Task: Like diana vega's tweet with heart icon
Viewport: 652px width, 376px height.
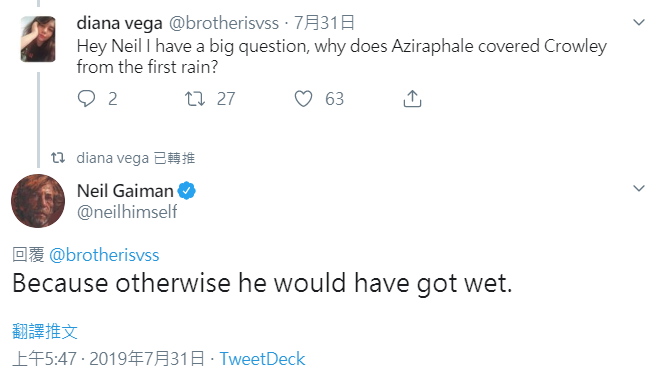Action: click(303, 99)
